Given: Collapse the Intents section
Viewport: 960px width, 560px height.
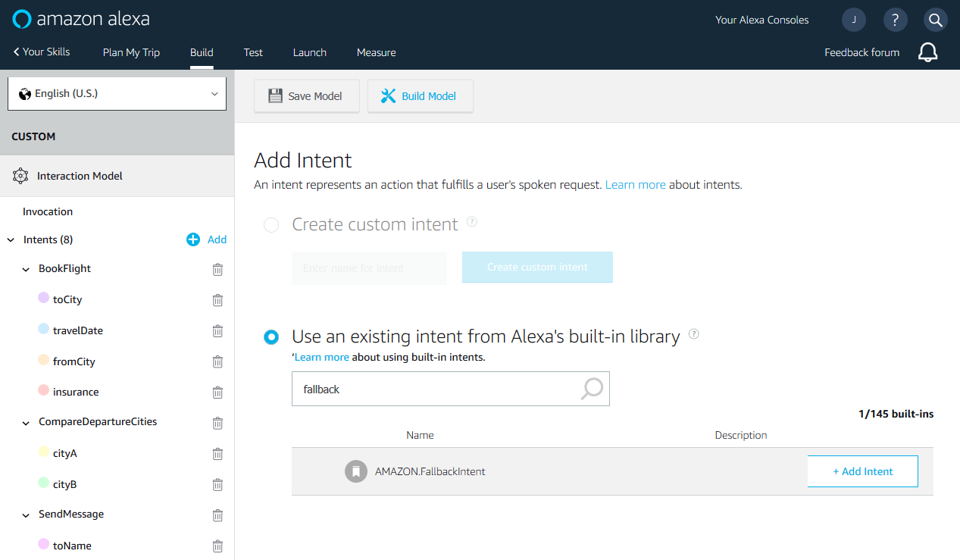Looking at the screenshot, I should (x=9, y=239).
